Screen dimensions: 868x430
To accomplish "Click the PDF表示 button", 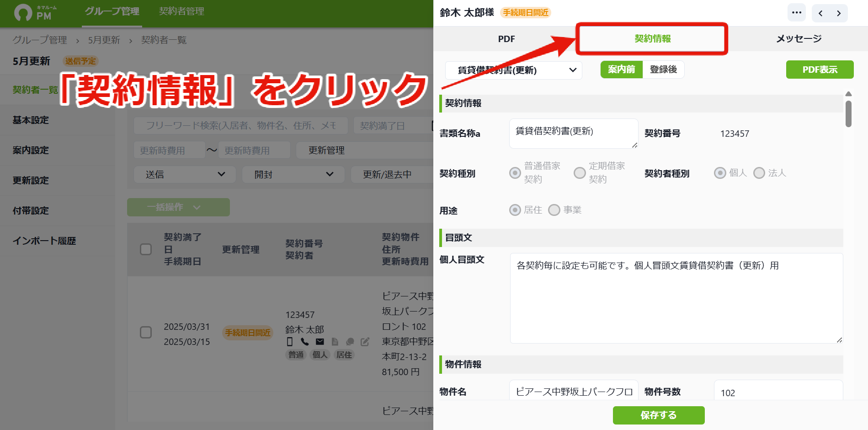I will pyautogui.click(x=820, y=70).
